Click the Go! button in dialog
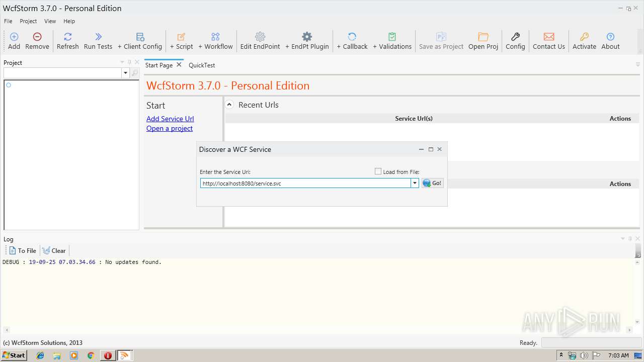The width and height of the screenshot is (644, 362). point(433,183)
